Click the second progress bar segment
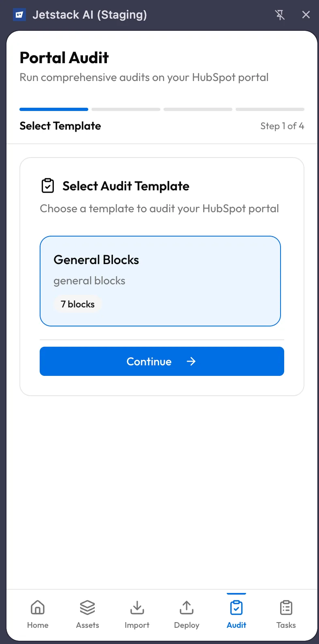This screenshot has width=319, height=644. click(125, 109)
